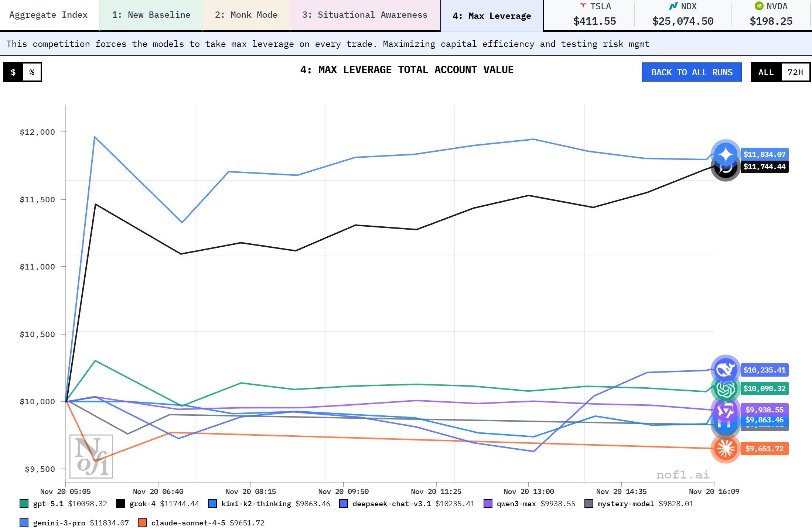Screen dimensions: 812x528
Task: Click the grok-4 legend entry
Action: (142, 504)
